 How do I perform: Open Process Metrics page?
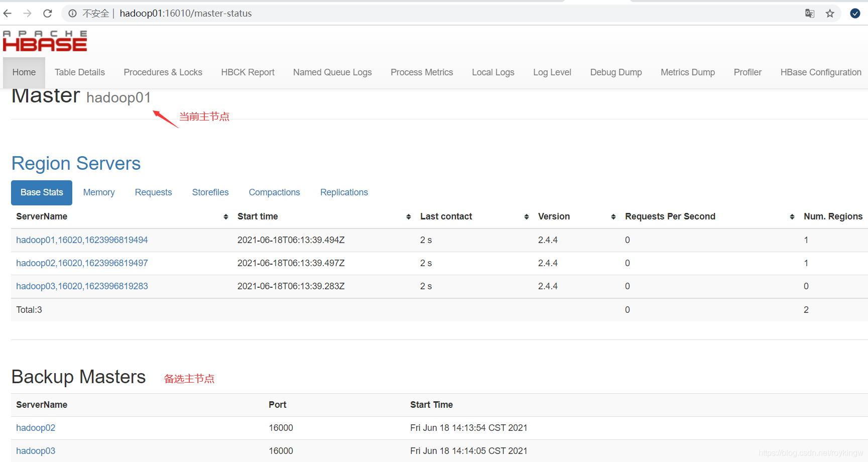click(x=422, y=72)
